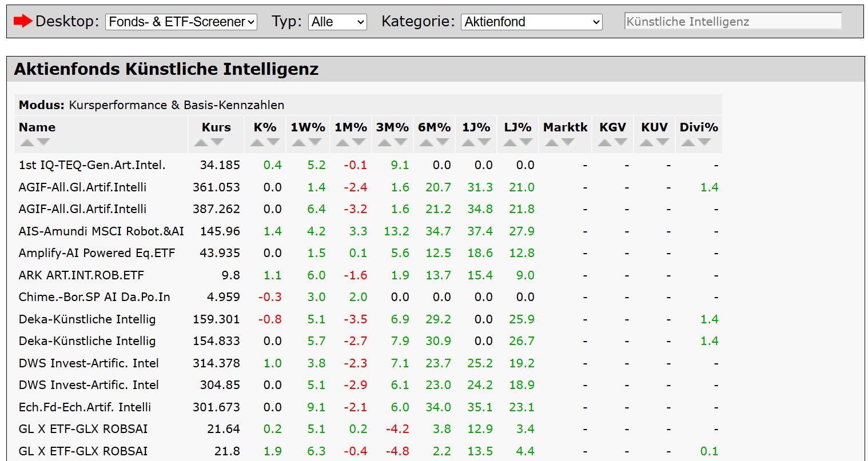
Task: Expand the Kategorie dropdown set to Aktienfond
Action: (x=532, y=22)
